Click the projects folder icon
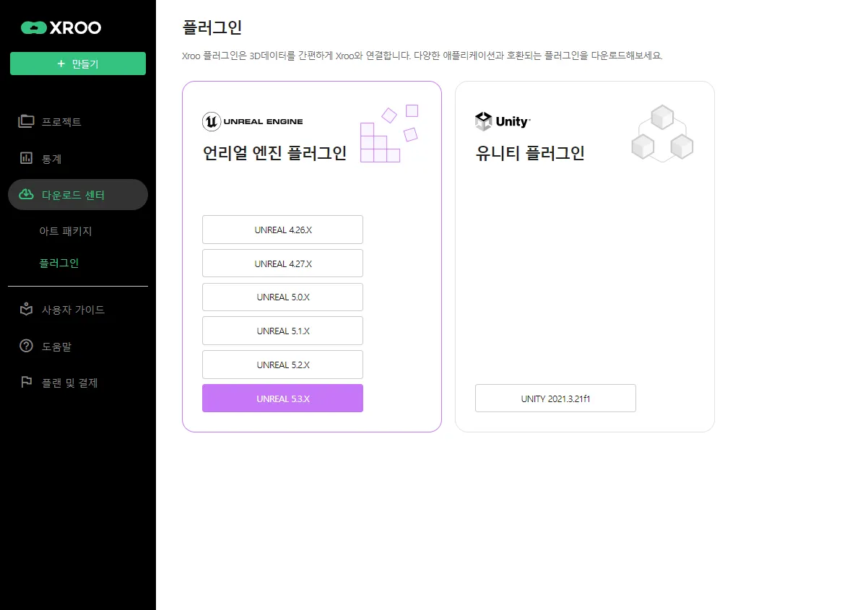The height and width of the screenshot is (610, 868). coord(26,121)
